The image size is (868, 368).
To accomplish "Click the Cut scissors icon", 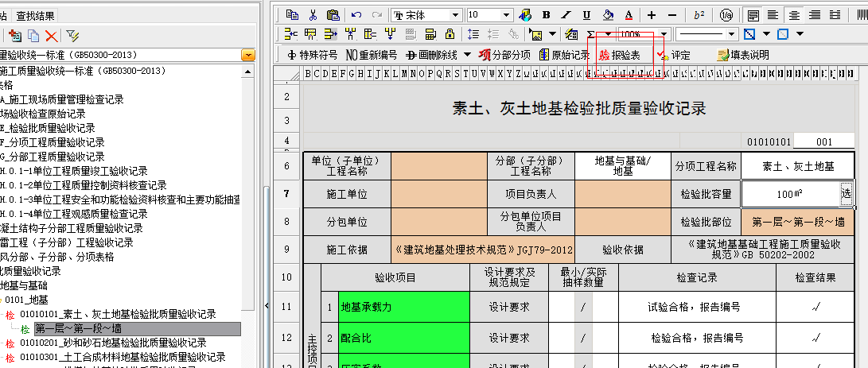I will (x=313, y=14).
